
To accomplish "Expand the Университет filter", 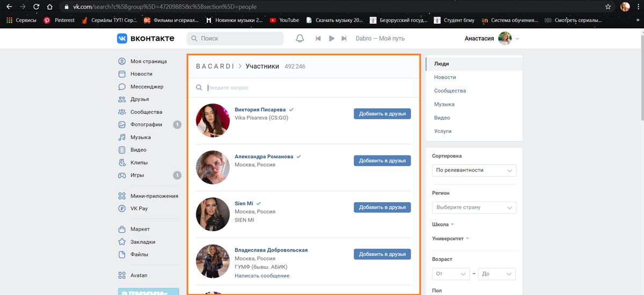I will 451,239.
